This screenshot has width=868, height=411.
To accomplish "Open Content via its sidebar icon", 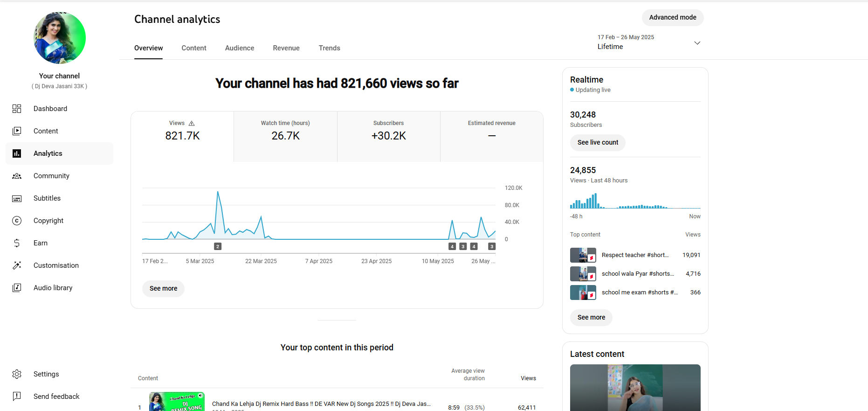I will (17, 131).
